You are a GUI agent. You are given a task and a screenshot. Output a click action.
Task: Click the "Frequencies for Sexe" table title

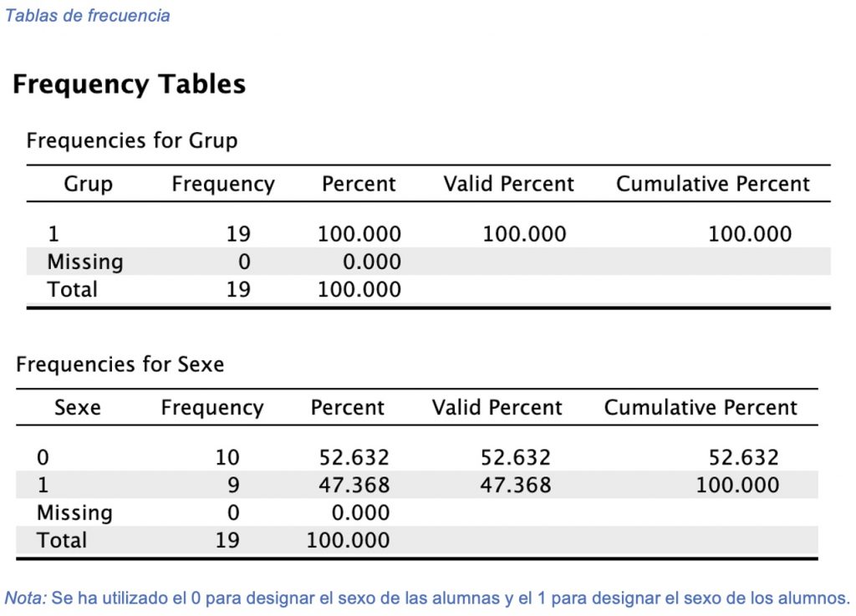[x=120, y=364]
